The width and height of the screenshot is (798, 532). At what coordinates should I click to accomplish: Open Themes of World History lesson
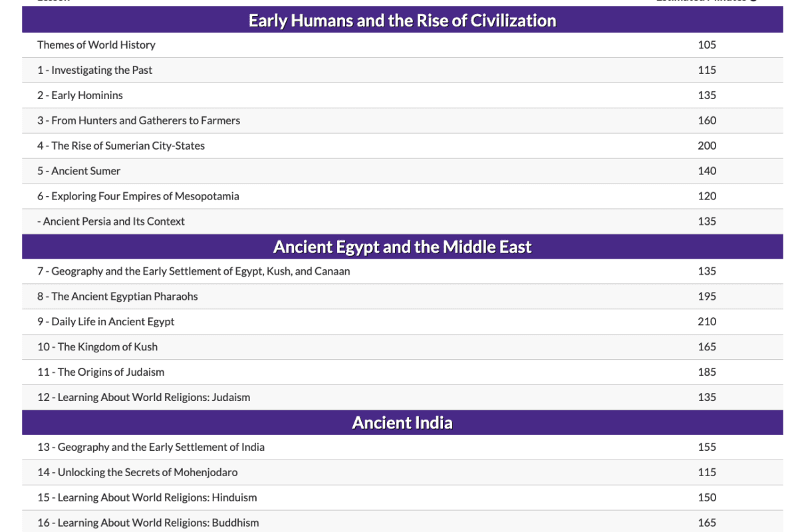[96, 45]
